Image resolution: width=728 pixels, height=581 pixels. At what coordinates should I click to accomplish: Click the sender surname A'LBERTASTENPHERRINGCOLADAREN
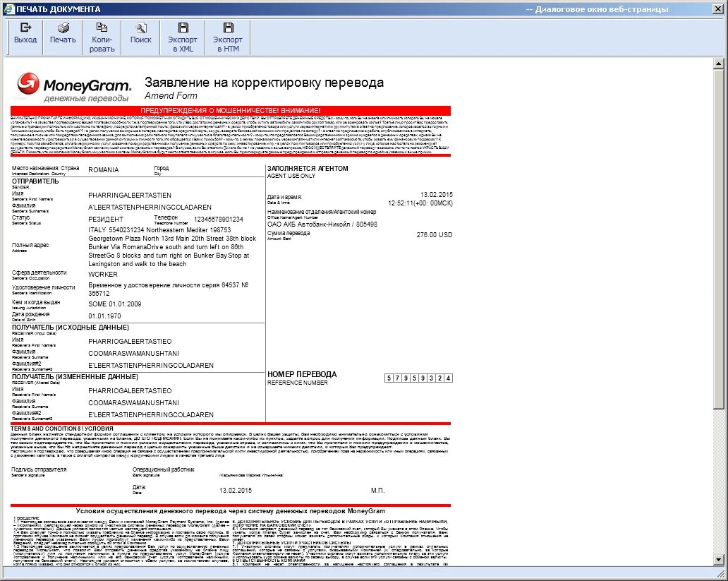click(150, 208)
